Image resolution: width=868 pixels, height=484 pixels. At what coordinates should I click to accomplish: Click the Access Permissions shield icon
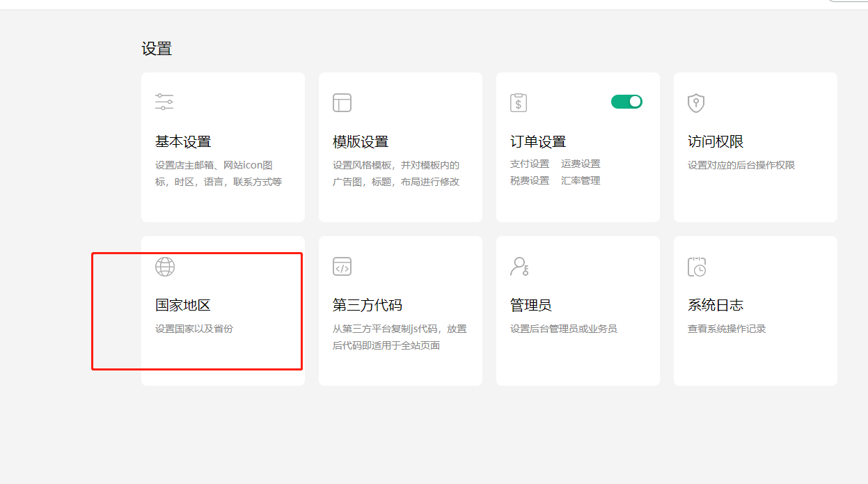[696, 103]
